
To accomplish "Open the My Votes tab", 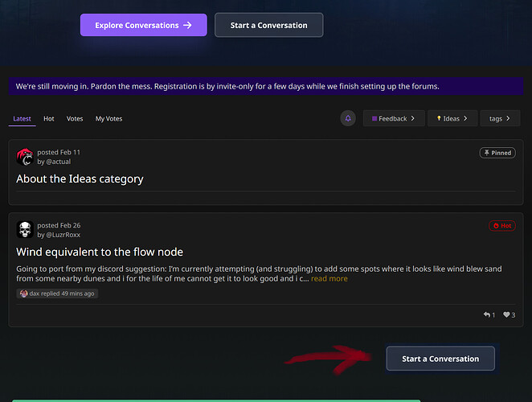I will (x=108, y=119).
